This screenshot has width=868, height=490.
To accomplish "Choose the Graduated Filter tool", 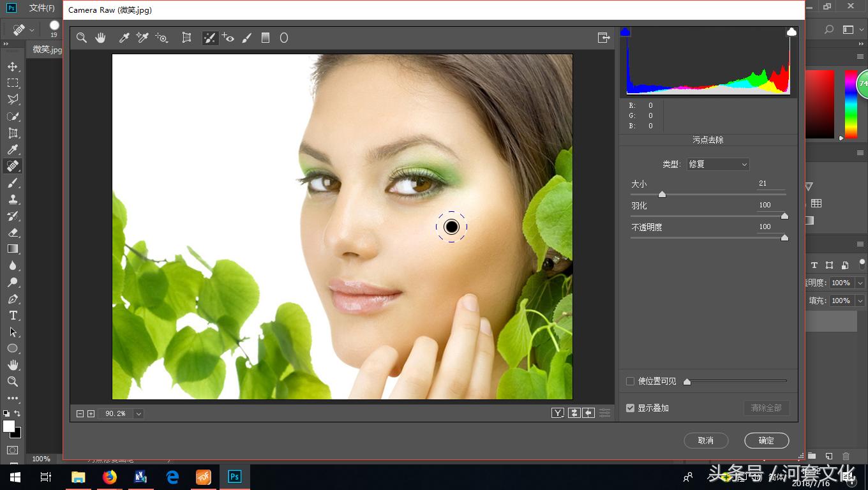I will pyautogui.click(x=266, y=38).
